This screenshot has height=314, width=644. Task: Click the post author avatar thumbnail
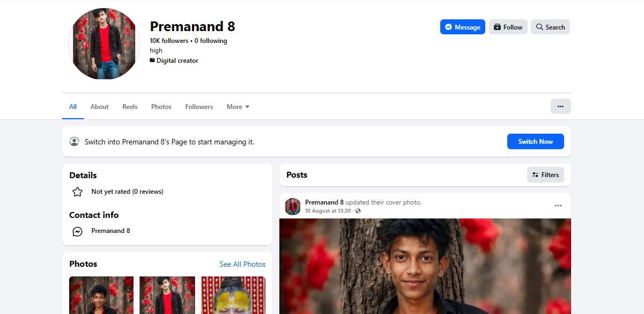pos(293,206)
